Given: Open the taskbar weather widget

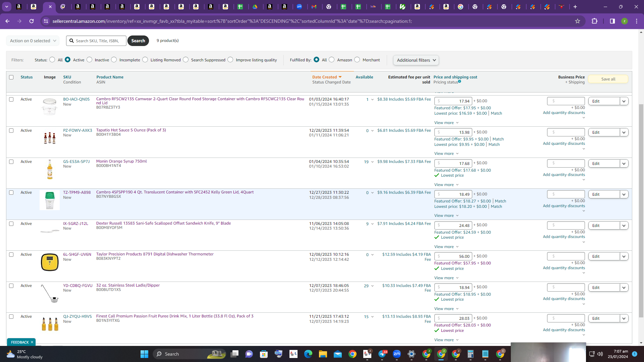Looking at the screenshot, I should pyautogui.click(x=25, y=354).
